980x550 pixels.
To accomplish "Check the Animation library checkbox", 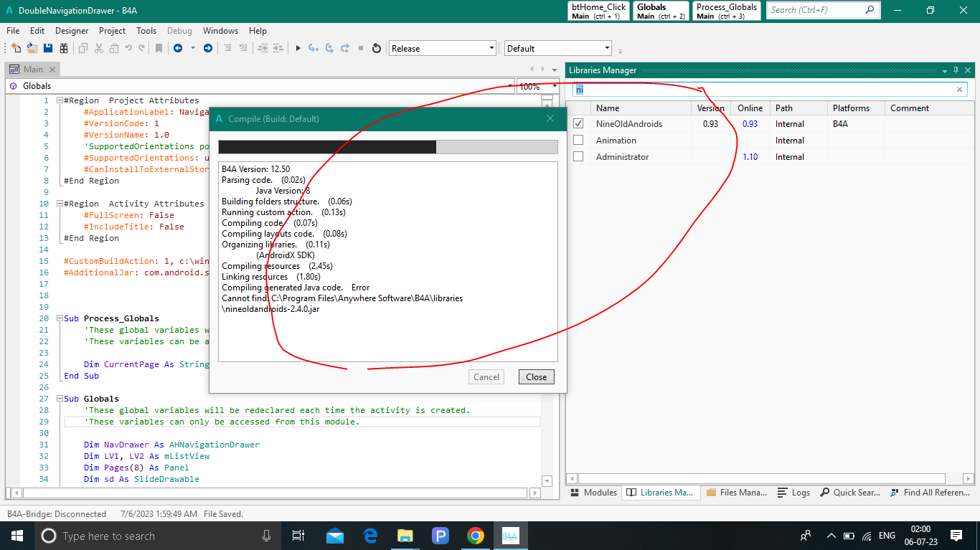I will coord(578,141).
